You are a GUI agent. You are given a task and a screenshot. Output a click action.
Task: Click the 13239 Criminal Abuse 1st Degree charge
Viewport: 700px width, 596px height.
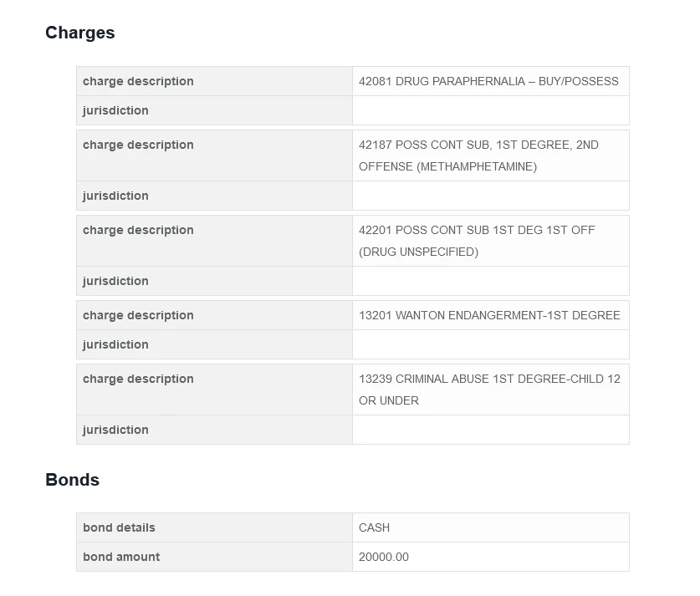pyautogui.click(x=489, y=390)
